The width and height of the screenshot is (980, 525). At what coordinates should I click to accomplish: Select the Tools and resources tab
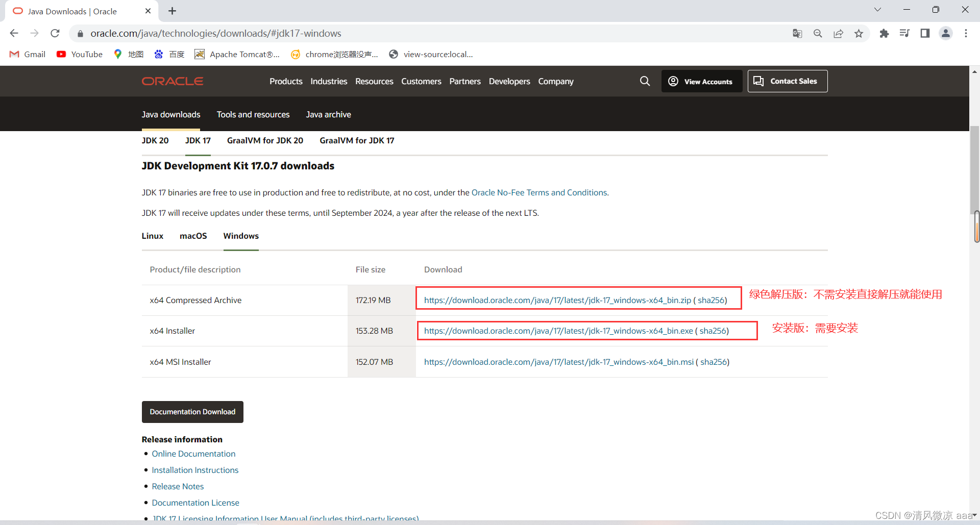[253, 114]
